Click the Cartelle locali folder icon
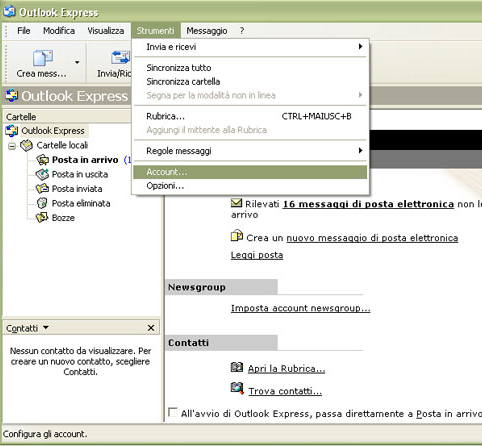The image size is (482, 446). (x=26, y=145)
